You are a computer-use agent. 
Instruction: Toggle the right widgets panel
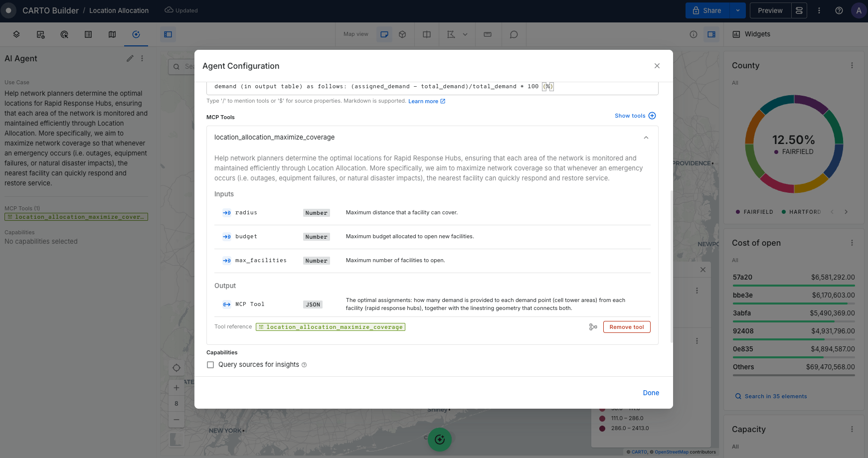(x=711, y=34)
